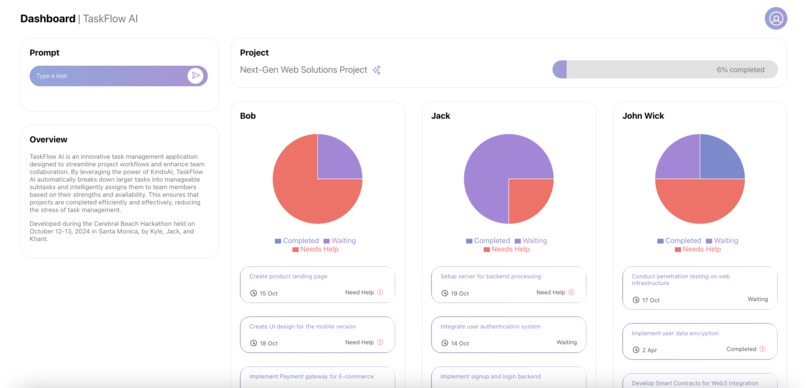This screenshot has width=806, height=388.
Task: Click the 18 Oct due date
Action: (x=269, y=343)
